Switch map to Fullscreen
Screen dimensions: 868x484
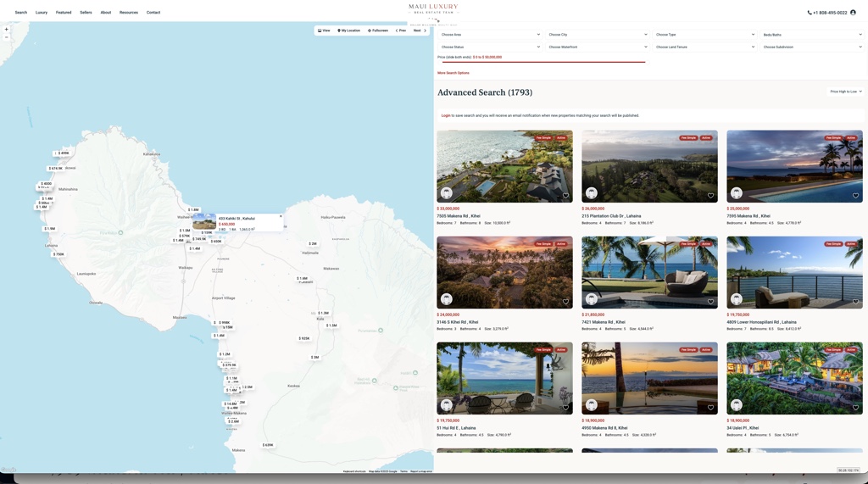coord(378,31)
